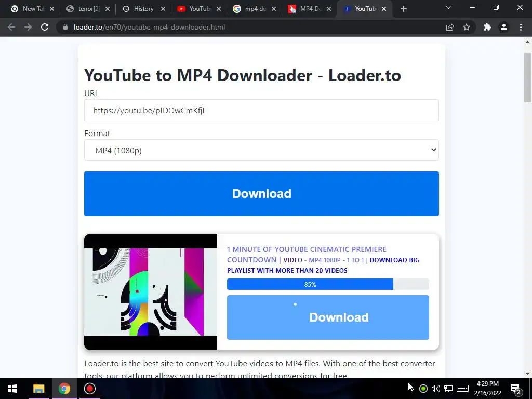Open the tab search chevron
Screen dimensions: 532x399
448,7
